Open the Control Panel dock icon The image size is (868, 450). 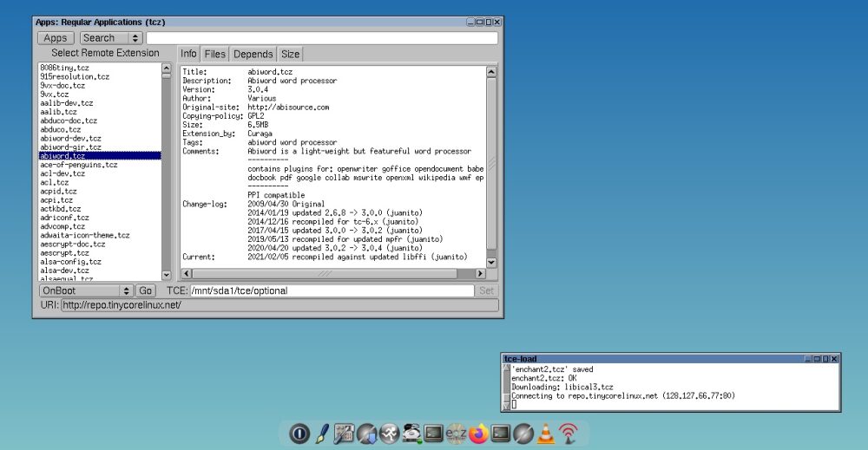(344, 434)
